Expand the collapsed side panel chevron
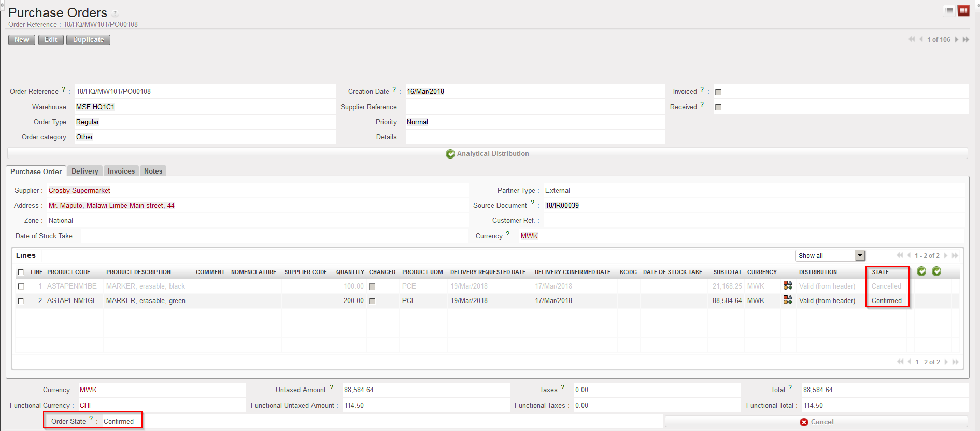The width and height of the screenshot is (980, 431). click(2, 4)
